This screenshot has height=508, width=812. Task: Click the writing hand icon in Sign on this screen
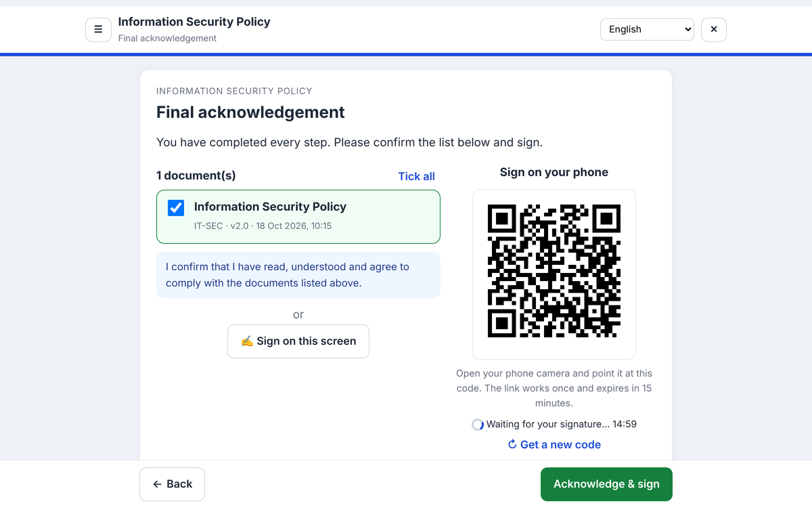click(x=247, y=341)
